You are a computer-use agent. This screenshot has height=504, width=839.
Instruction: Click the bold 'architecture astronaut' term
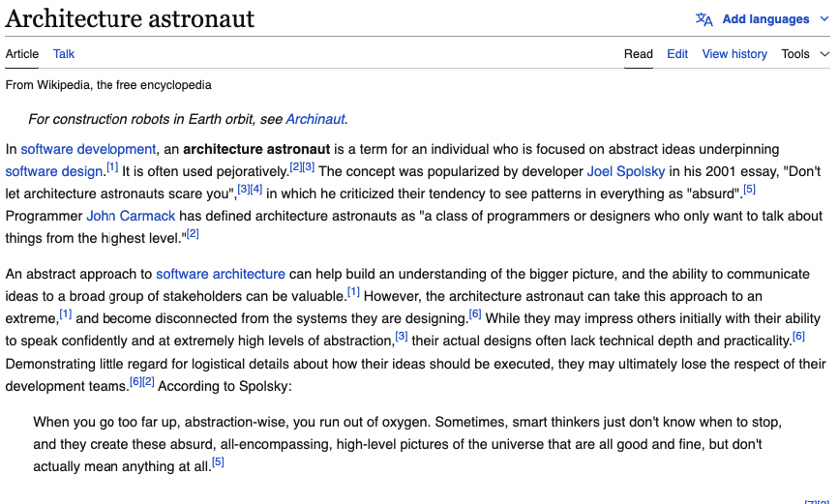point(256,149)
